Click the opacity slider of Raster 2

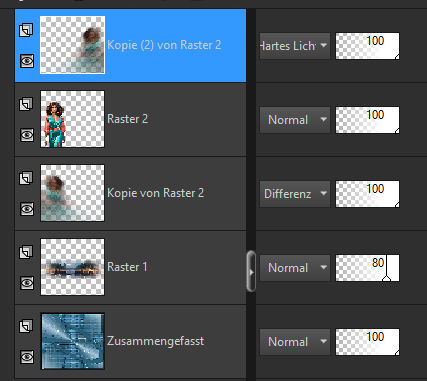pos(367,120)
